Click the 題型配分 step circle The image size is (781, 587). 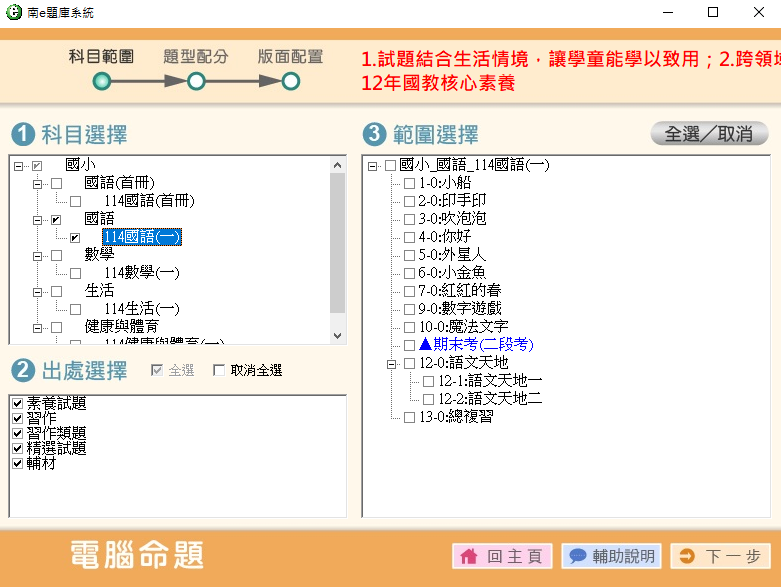tap(196, 81)
